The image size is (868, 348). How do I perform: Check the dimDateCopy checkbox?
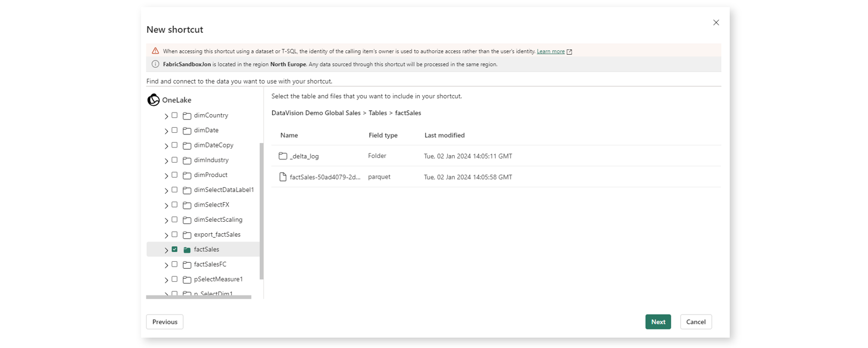point(174,145)
